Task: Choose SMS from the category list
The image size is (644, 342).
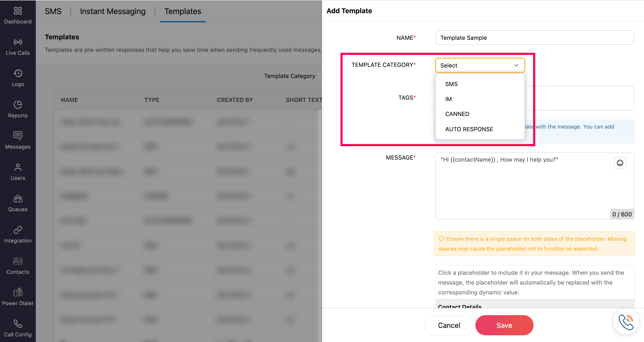Action: [x=451, y=84]
